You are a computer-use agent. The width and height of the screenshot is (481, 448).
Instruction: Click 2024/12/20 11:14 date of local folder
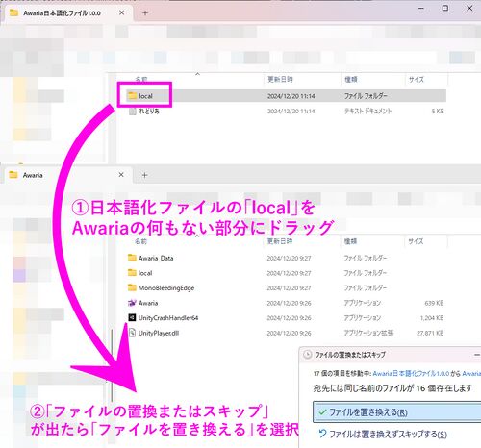coord(291,96)
